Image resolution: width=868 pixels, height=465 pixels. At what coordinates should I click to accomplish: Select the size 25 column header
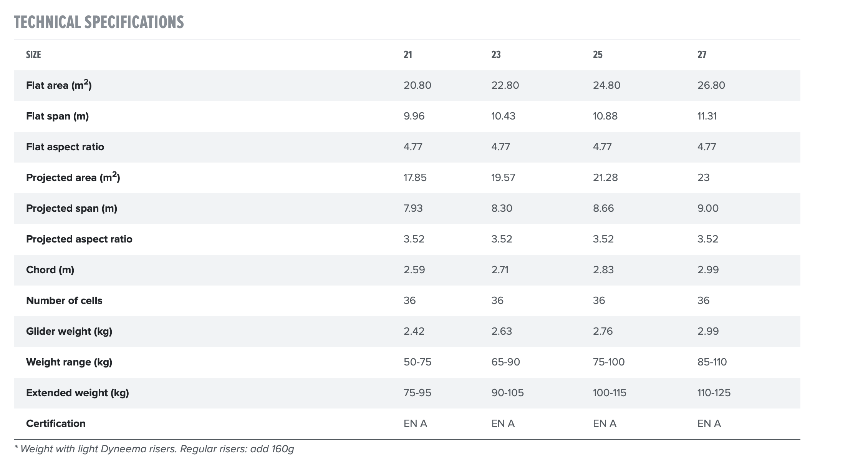click(x=598, y=55)
